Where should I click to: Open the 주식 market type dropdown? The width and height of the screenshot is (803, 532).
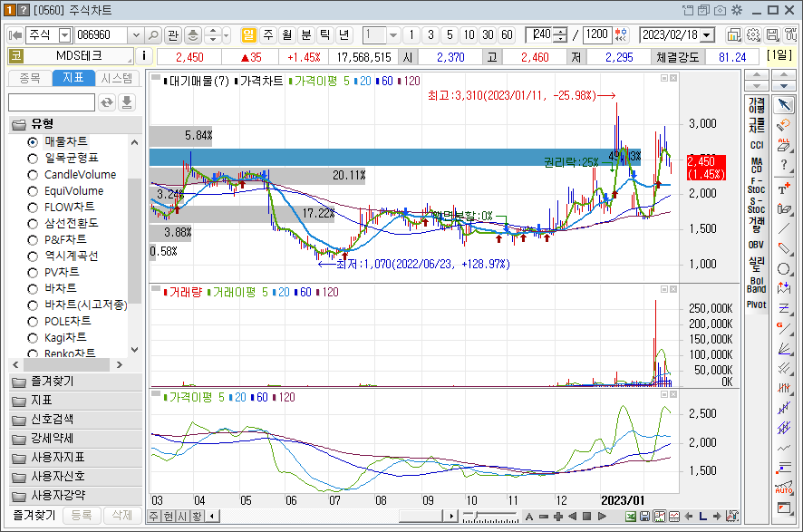[x=64, y=34]
